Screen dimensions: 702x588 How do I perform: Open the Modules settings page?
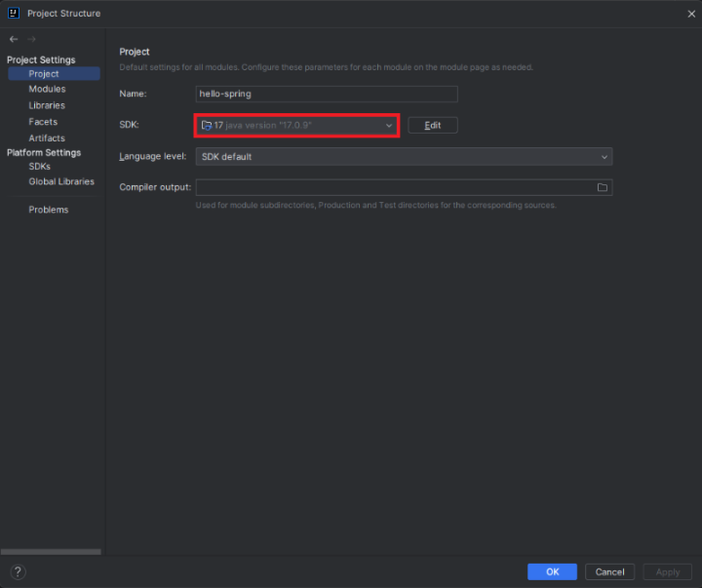tap(47, 89)
